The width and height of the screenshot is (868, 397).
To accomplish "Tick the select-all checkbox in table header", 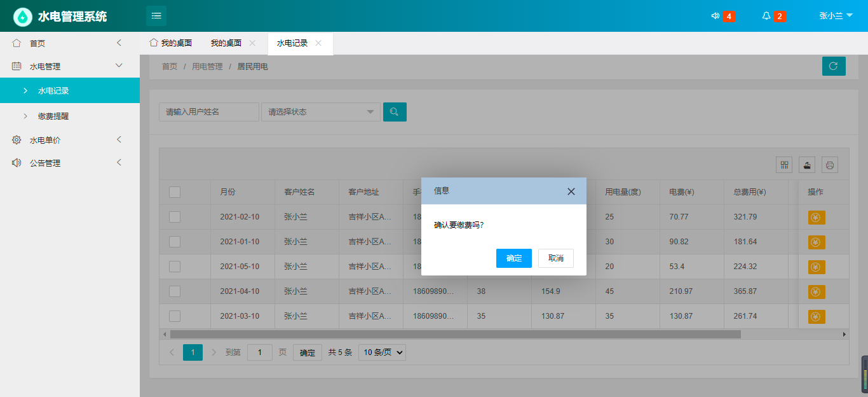I will (x=175, y=192).
